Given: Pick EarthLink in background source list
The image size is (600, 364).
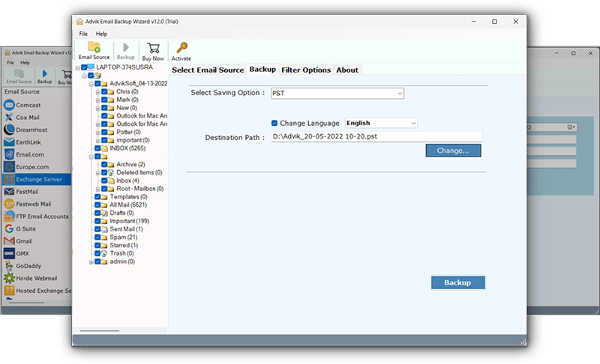Looking at the screenshot, I should 28,142.
